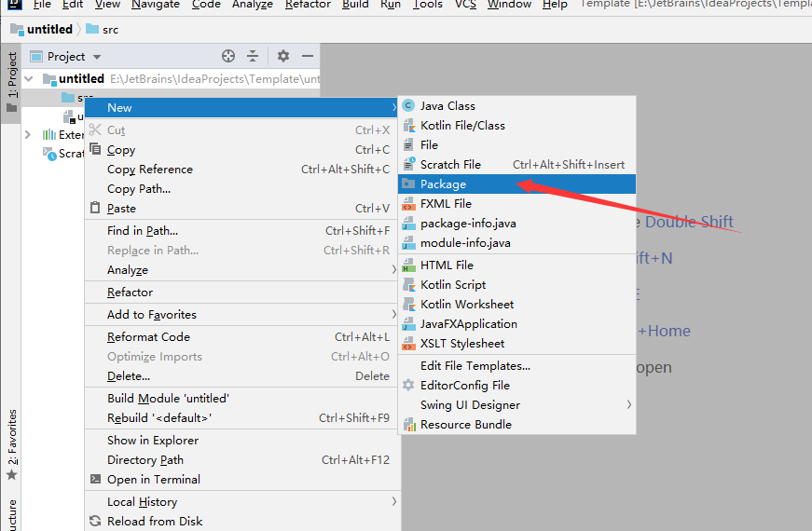This screenshot has width=812, height=531.
Task: Click the Java Class icon in New submenu
Action: 408,105
